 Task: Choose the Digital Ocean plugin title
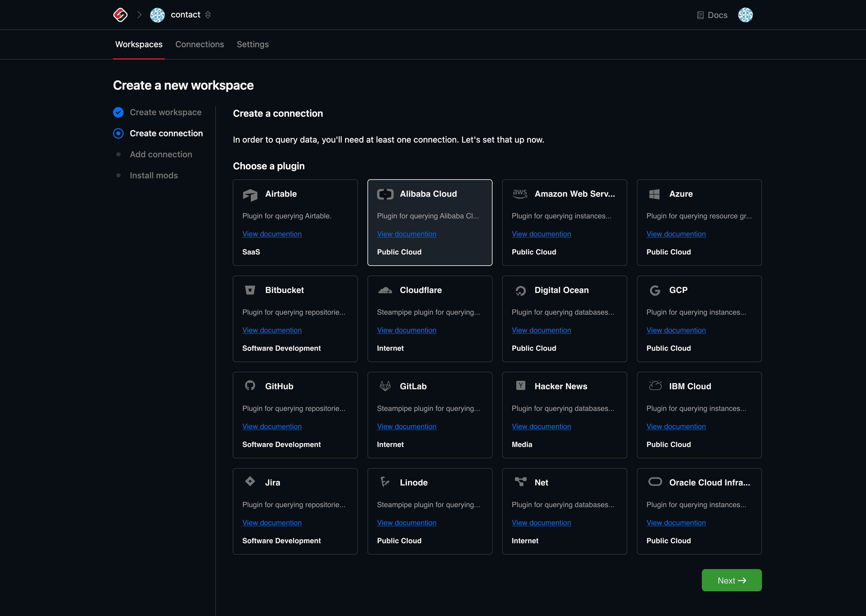coord(561,290)
